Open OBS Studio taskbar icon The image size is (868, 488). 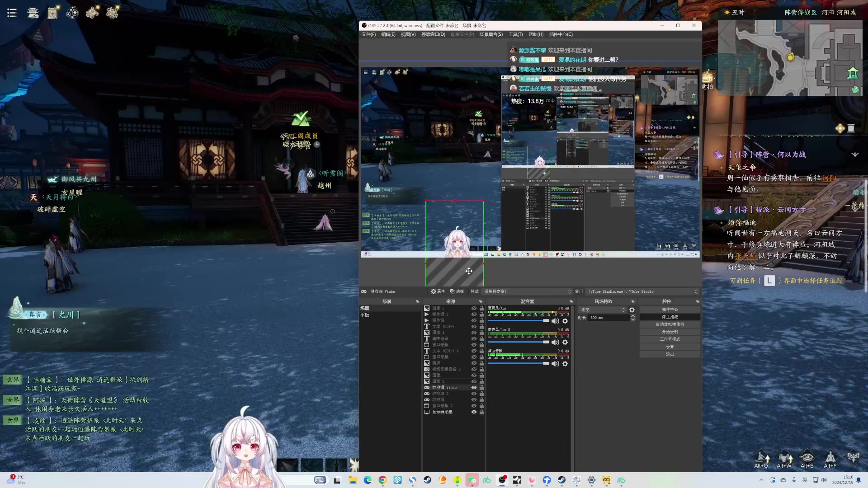(x=502, y=480)
